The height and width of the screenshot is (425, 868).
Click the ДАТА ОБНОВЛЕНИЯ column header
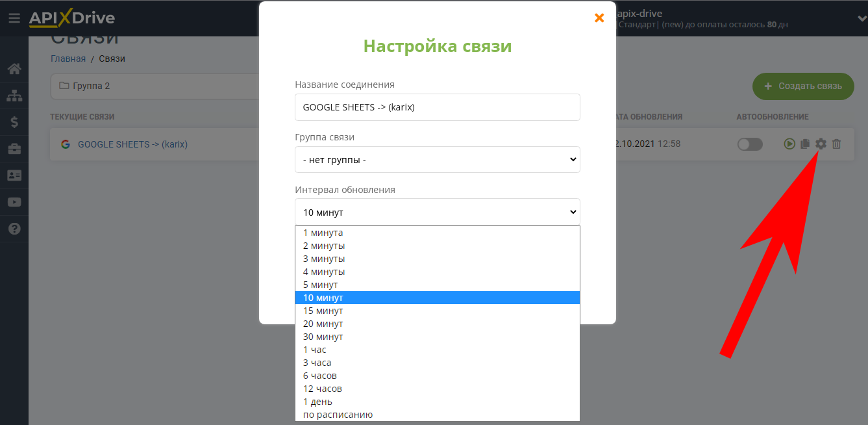point(649,117)
